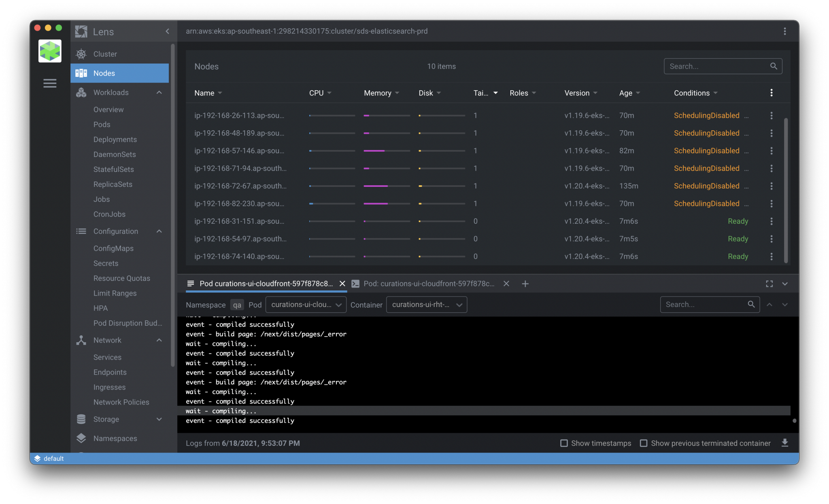
Task: Click the logs Search input field
Action: pos(708,304)
